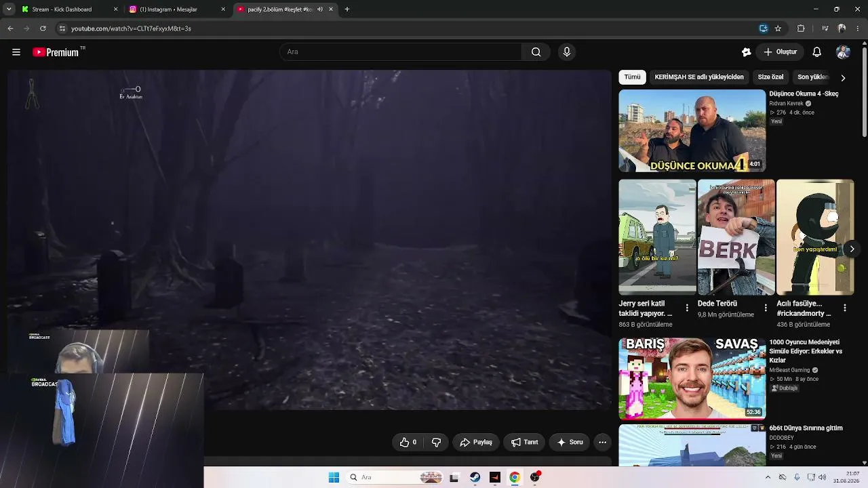Open 1000 Oyuncu Medeniyeti video thumbnail

(x=692, y=379)
